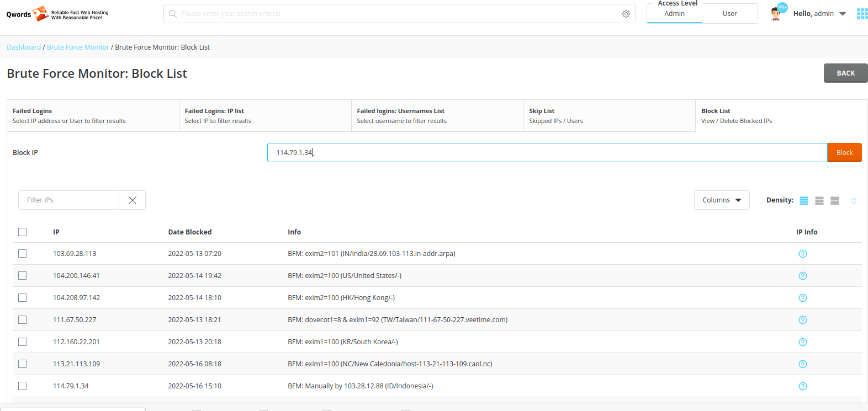Image resolution: width=868 pixels, height=411 pixels.
Task: Open the Skip List tab
Action: pyautogui.click(x=609, y=116)
